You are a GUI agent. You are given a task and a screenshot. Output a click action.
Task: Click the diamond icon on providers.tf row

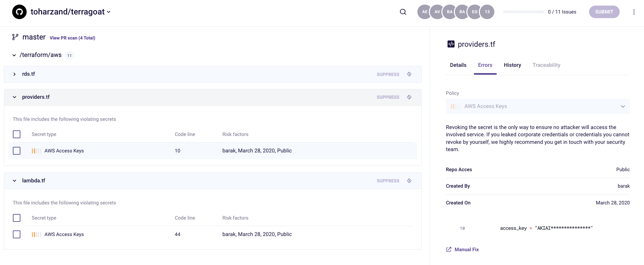tap(409, 97)
